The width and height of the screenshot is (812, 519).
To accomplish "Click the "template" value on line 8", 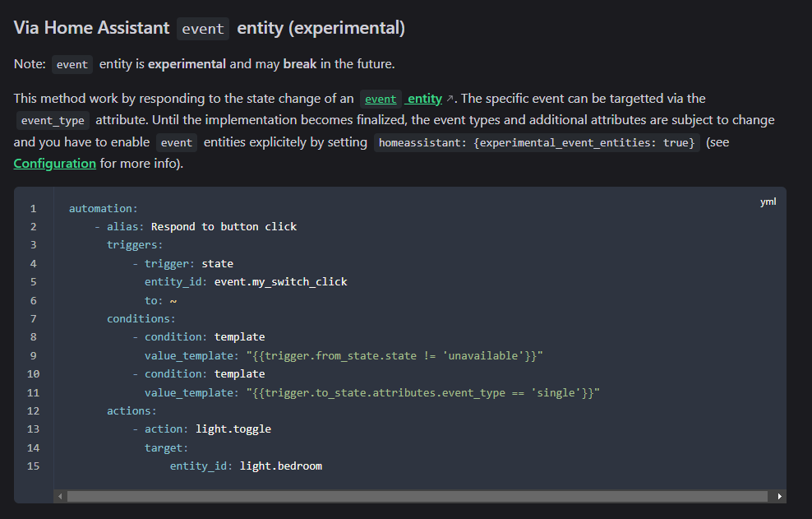I will pos(239,337).
